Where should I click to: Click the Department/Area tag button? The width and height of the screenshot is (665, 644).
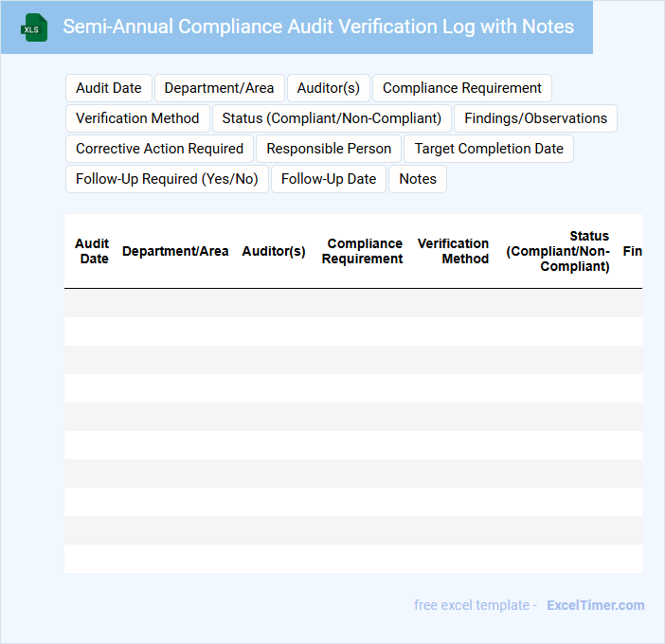click(219, 88)
